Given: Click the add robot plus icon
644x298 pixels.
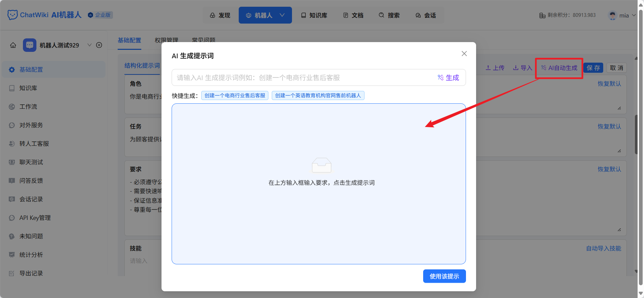Looking at the screenshot, I should pos(99,45).
